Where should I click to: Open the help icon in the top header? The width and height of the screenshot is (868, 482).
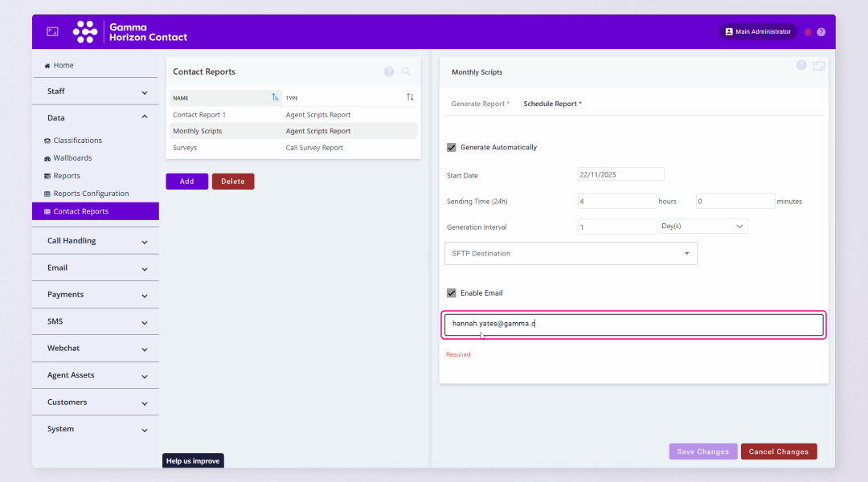point(821,32)
